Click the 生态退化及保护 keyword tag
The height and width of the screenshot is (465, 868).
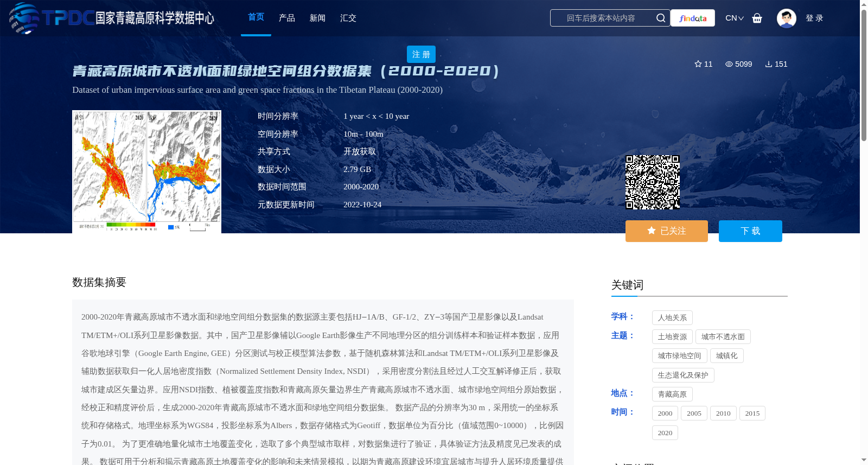tap(683, 375)
